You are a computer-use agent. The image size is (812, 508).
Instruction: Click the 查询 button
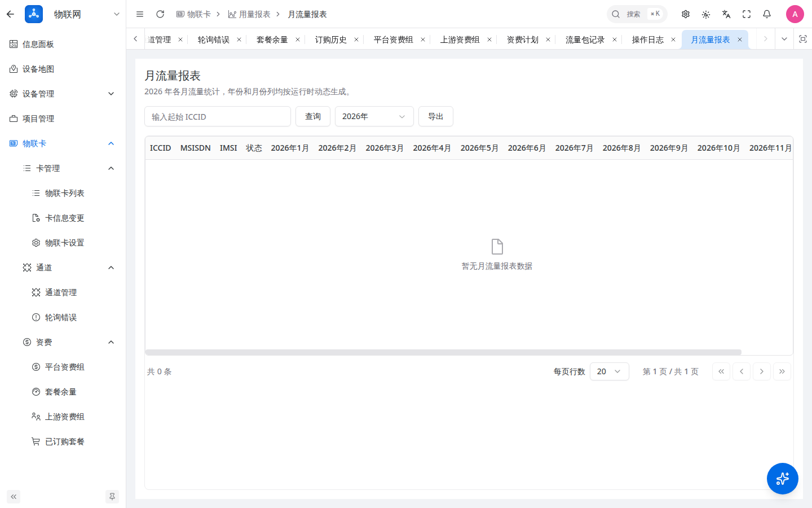[x=313, y=116]
